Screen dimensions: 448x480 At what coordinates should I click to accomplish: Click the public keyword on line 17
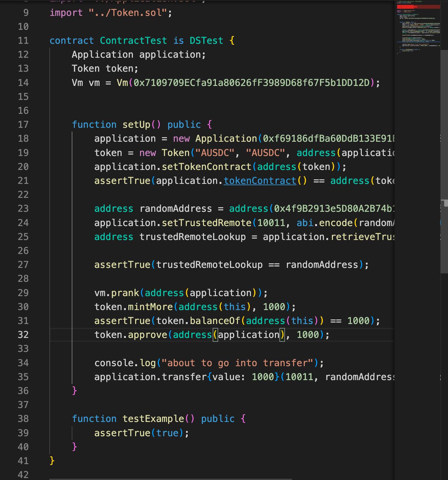pyautogui.click(x=184, y=125)
